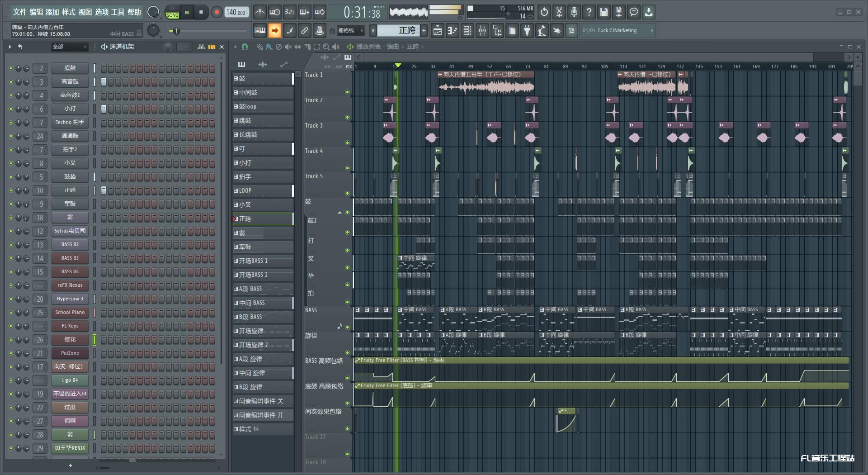Collapse the 鼓 track group arrow
This screenshot has width=868, height=475.
pyautogui.click(x=340, y=213)
